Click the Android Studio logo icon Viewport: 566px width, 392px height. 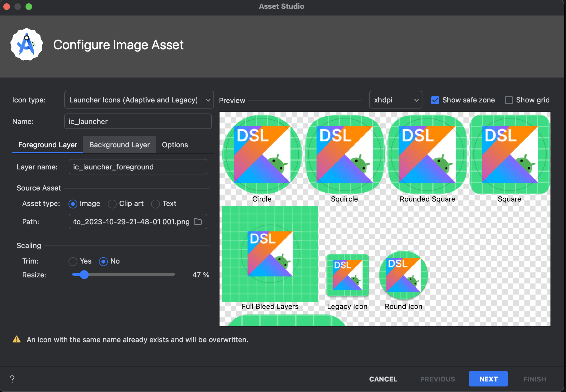tap(27, 45)
